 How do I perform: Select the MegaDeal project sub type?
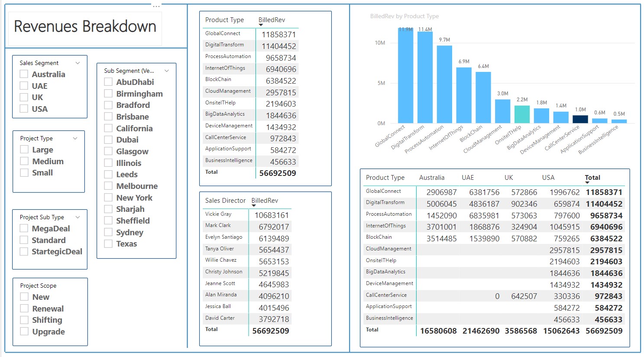coord(24,228)
